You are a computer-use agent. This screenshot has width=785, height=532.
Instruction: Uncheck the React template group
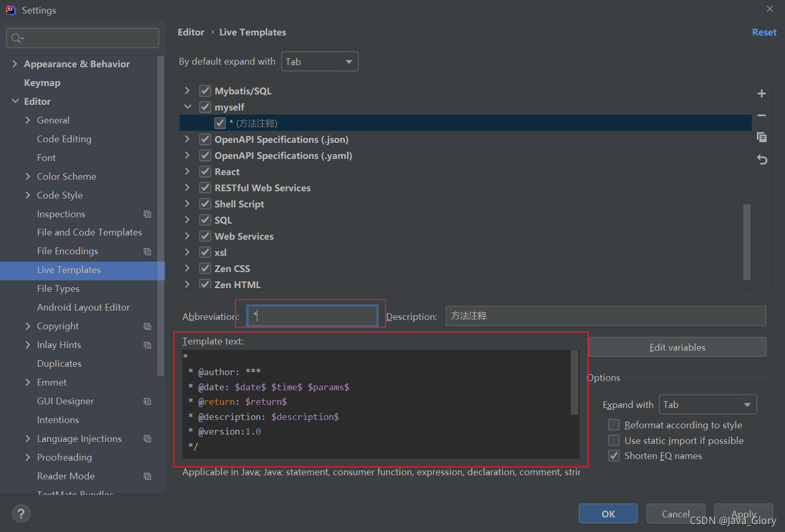[x=205, y=171]
